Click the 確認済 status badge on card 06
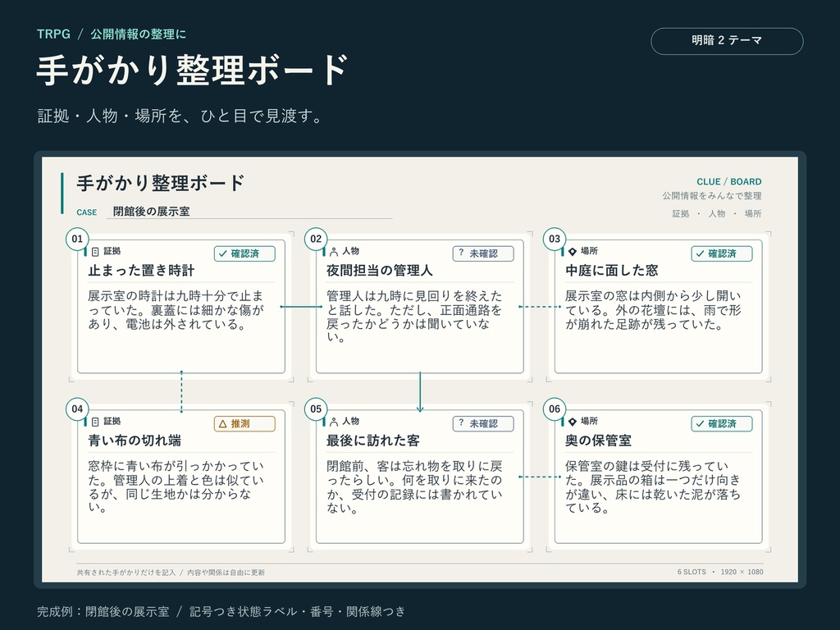 (722, 424)
